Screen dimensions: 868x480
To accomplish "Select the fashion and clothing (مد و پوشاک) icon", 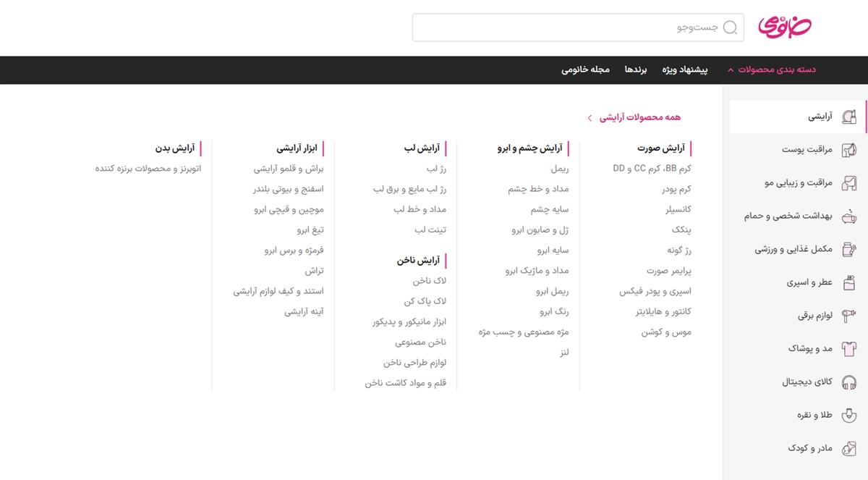I will 849,349.
